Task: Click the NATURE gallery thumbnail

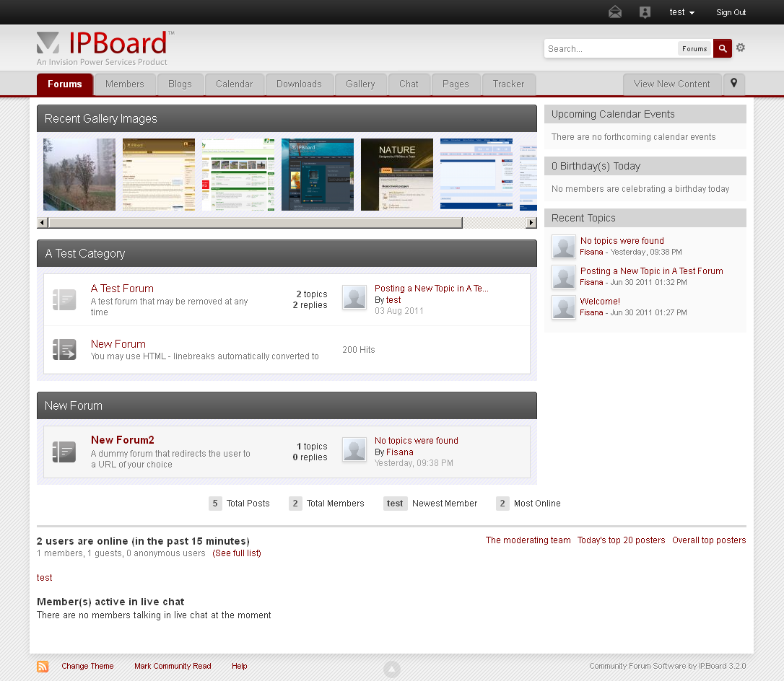Action: point(397,174)
